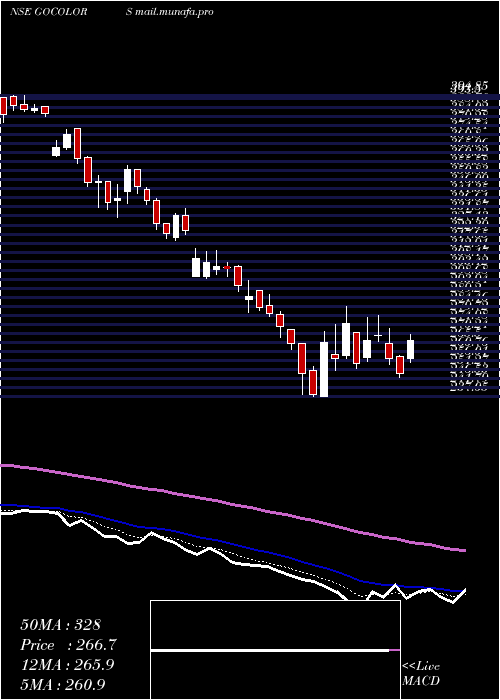The image size is (500, 700).
Task: Click the 50MA : 328 value text
Action: 60,625
